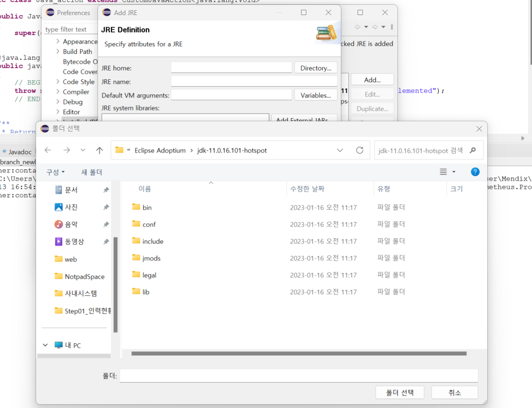Click address bar folder icon

click(119, 150)
